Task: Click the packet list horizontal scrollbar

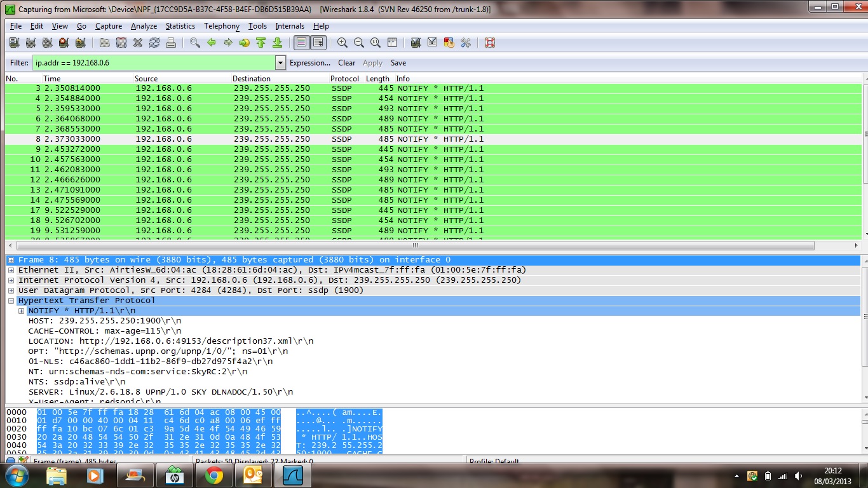Action: pos(416,245)
